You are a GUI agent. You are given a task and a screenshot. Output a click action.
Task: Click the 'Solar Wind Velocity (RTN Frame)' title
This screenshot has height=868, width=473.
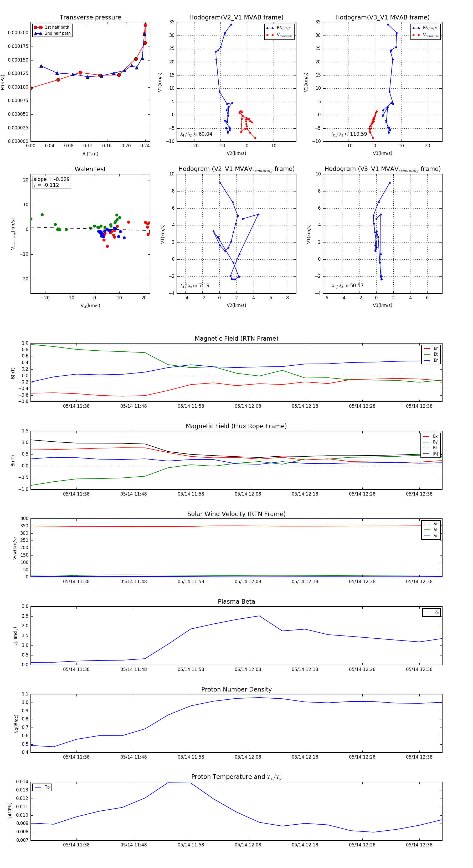236,514
